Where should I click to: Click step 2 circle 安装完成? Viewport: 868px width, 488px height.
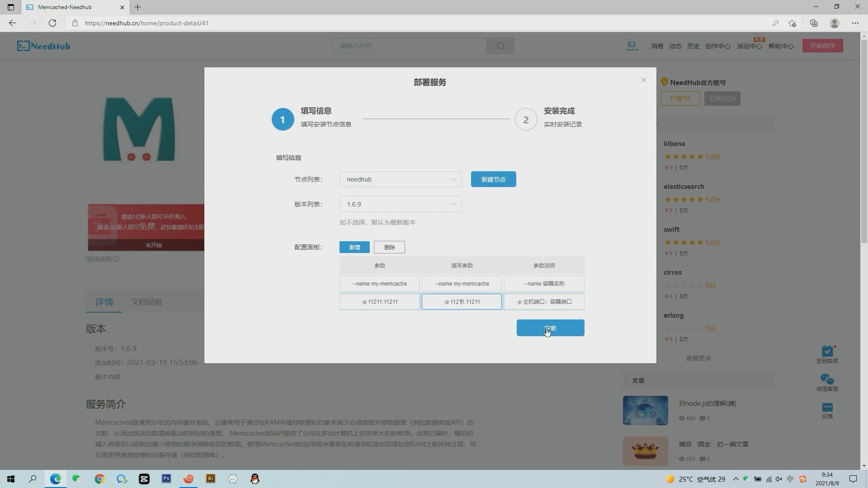coord(526,119)
